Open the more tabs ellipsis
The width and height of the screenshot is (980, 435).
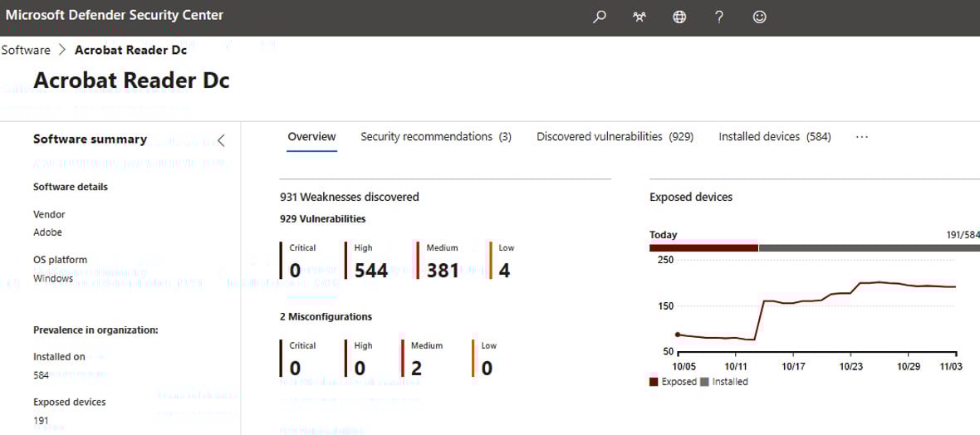(862, 137)
